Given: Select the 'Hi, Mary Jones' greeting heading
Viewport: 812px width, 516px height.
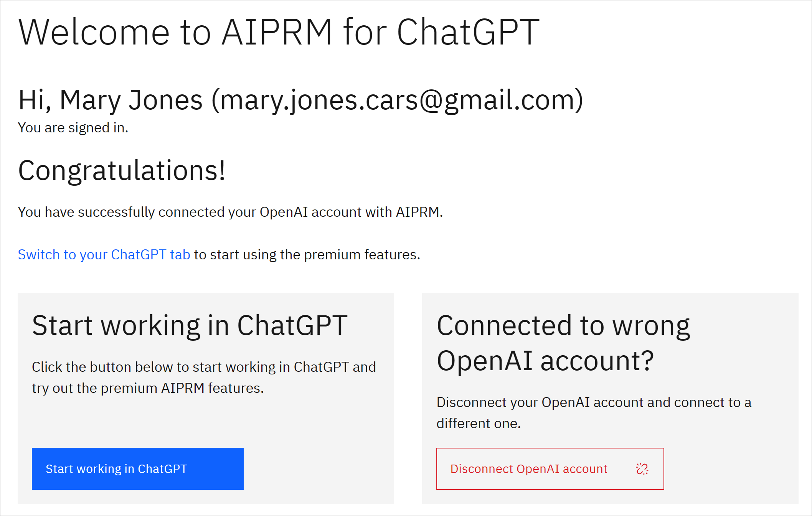Looking at the screenshot, I should tap(301, 100).
